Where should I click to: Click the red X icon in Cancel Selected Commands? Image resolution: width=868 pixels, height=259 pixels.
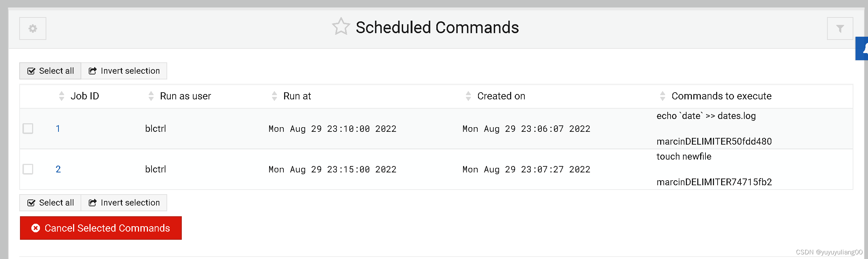(x=35, y=228)
